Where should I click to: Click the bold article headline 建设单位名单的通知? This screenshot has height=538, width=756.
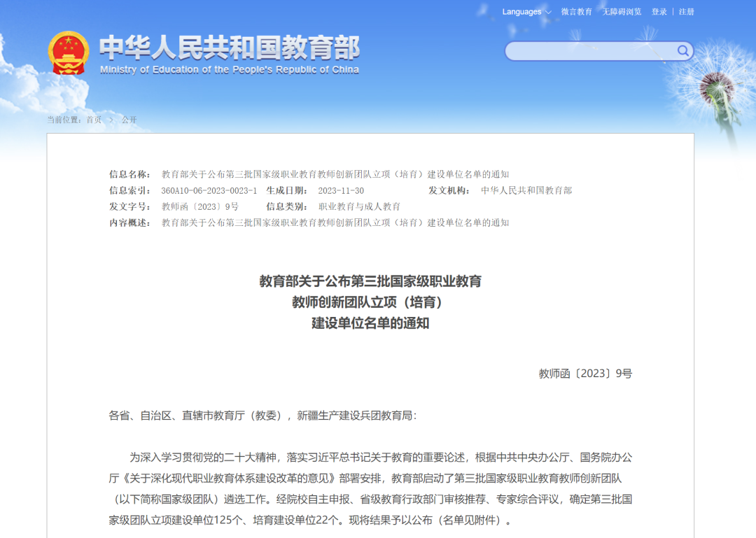[x=370, y=323]
